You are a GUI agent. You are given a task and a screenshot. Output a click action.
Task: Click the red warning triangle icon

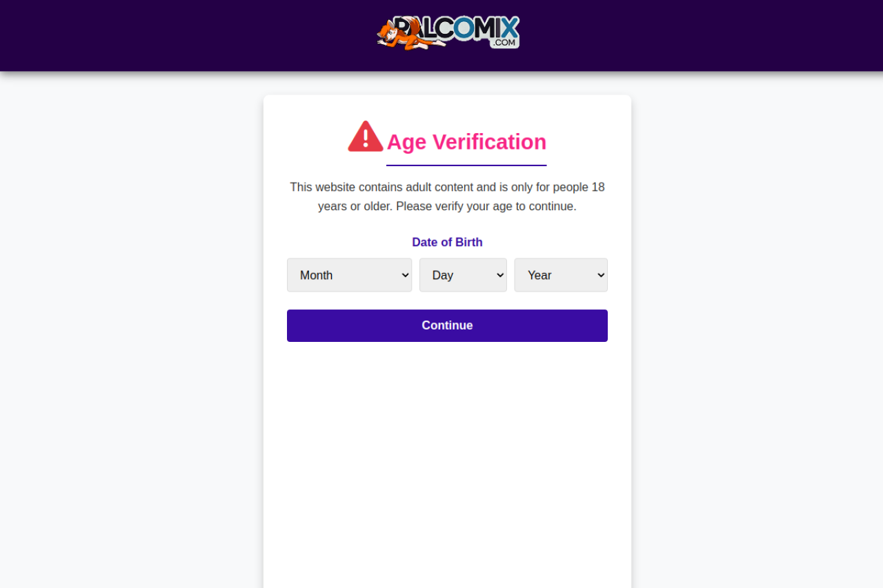point(365,137)
